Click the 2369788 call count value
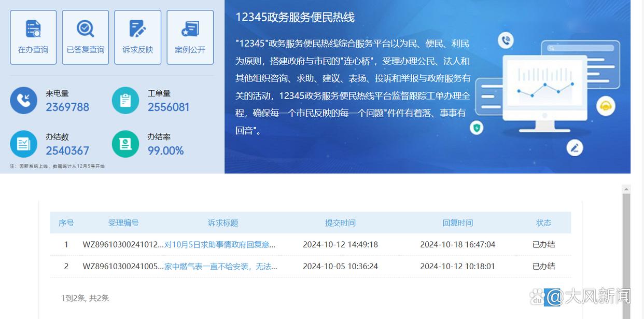 point(67,107)
